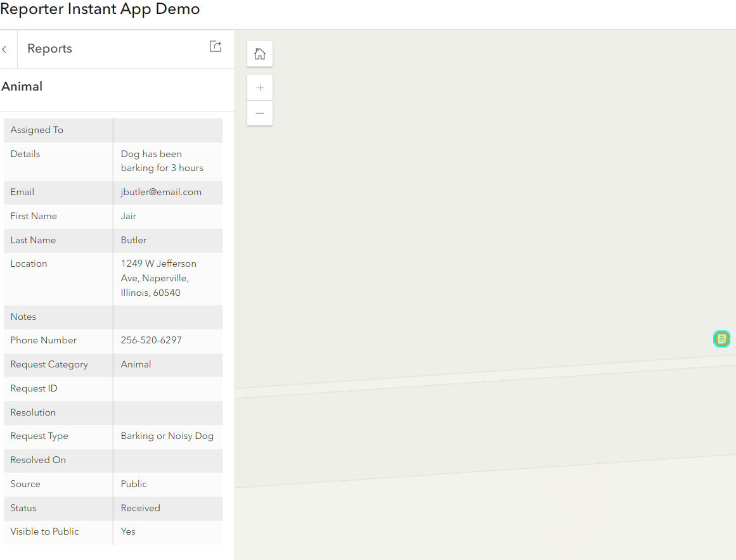Select the Animal report title
Viewport: 736px width, 560px height.
22,86
